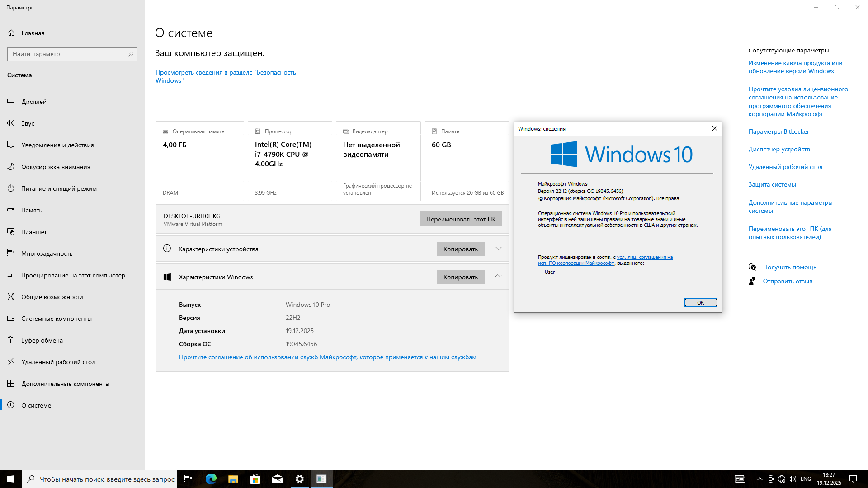Select the Многозадачность sidebar icon
868x488 pixels.
(11, 253)
